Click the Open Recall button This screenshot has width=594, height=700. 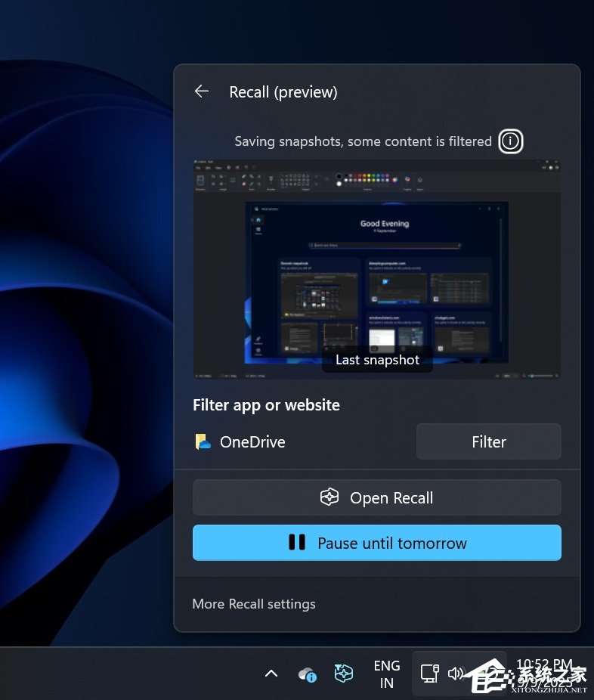[x=377, y=497]
